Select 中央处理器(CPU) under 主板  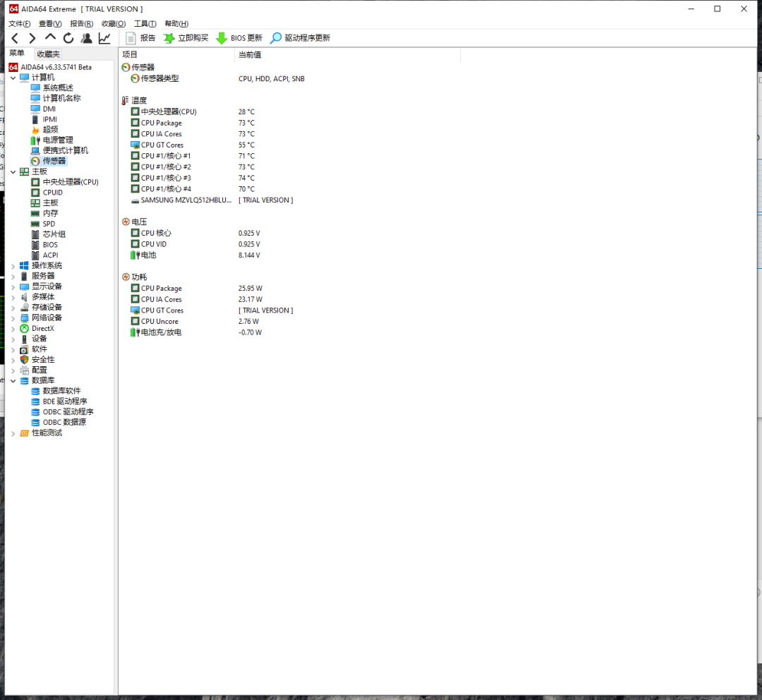[71, 182]
